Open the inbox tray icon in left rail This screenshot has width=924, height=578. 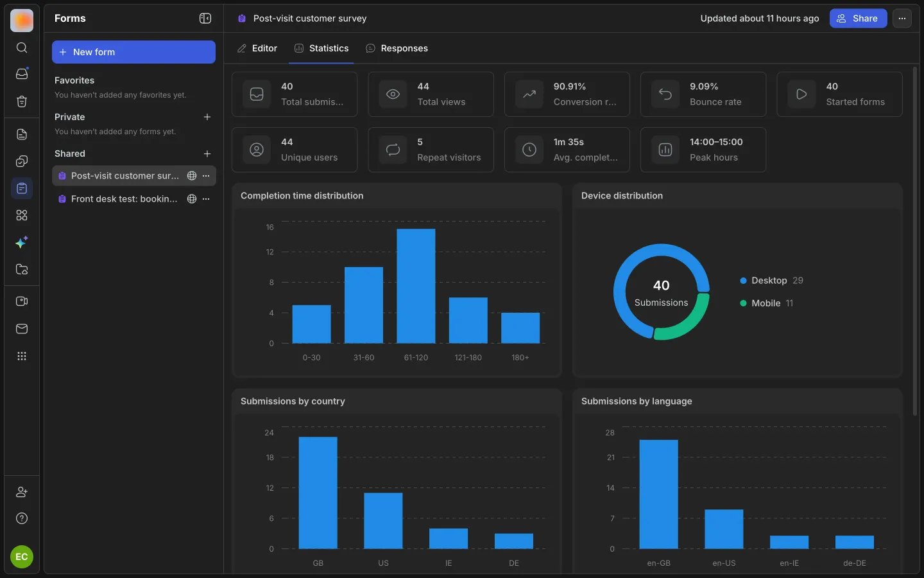click(22, 74)
